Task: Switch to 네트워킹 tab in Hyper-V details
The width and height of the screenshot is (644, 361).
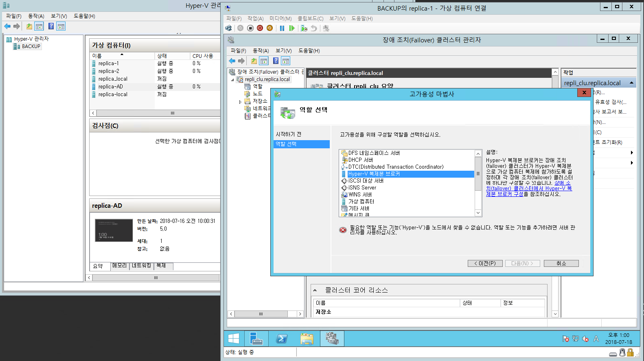Action: [141, 266]
